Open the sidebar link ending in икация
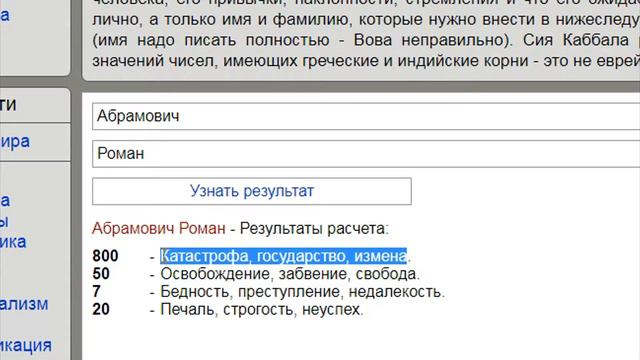The height and width of the screenshot is (360, 640). [26, 345]
